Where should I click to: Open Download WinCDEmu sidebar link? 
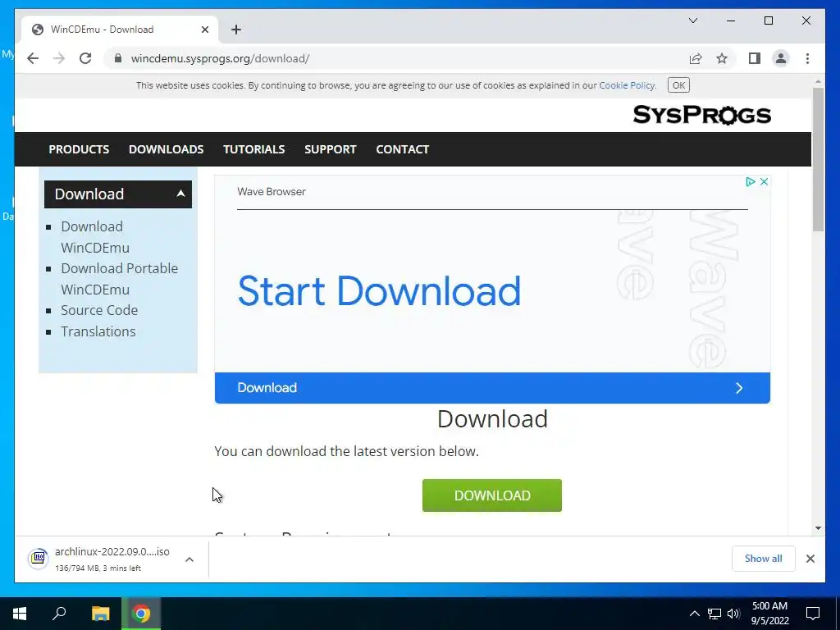pos(95,237)
